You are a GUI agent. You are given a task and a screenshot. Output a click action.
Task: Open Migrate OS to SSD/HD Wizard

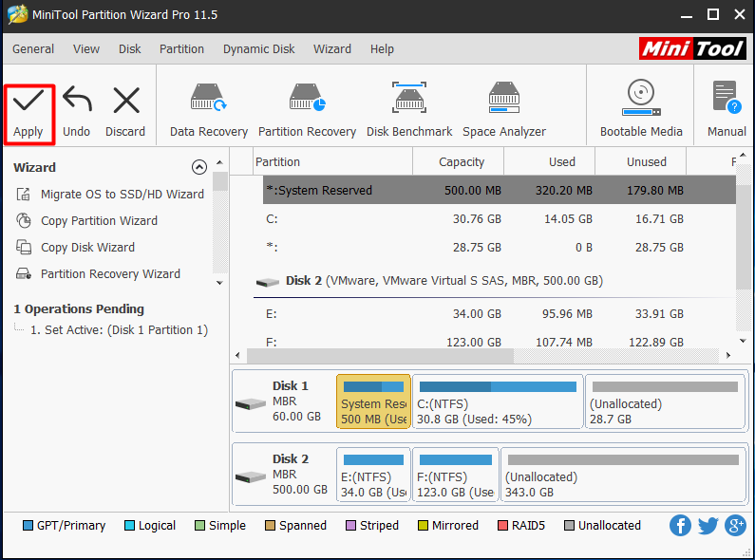[110, 195]
